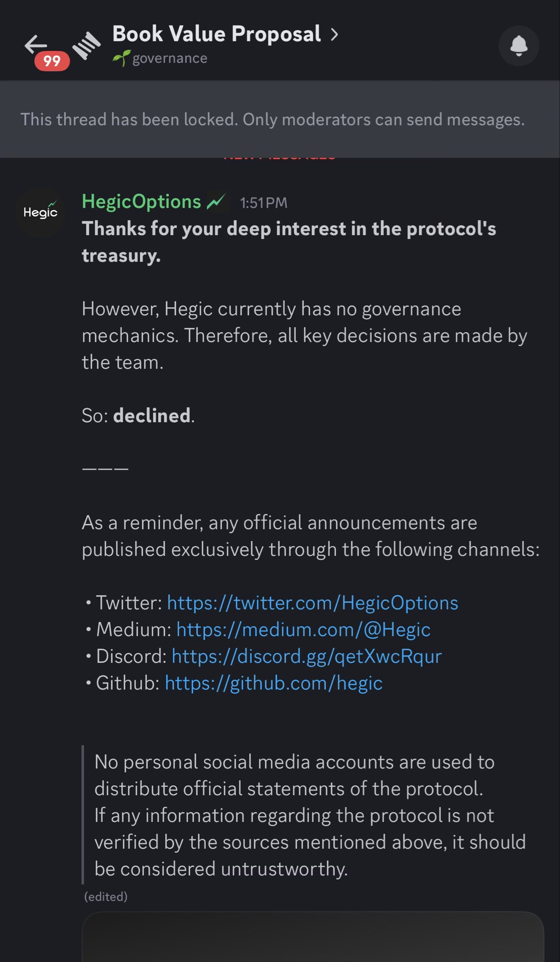The width and height of the screenshot is (560, 962).
Task: Expand thread details via the title chevron
Action: [334, 34]
